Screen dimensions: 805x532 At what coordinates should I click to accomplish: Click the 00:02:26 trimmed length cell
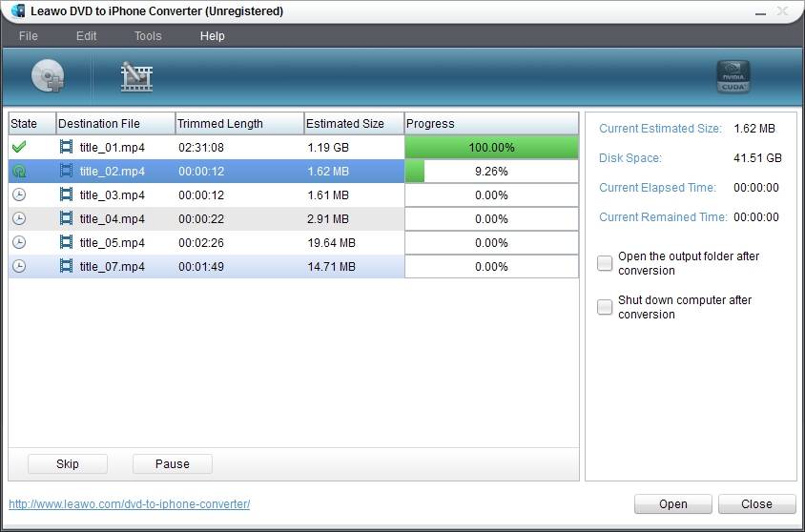[x=201, y=243]
